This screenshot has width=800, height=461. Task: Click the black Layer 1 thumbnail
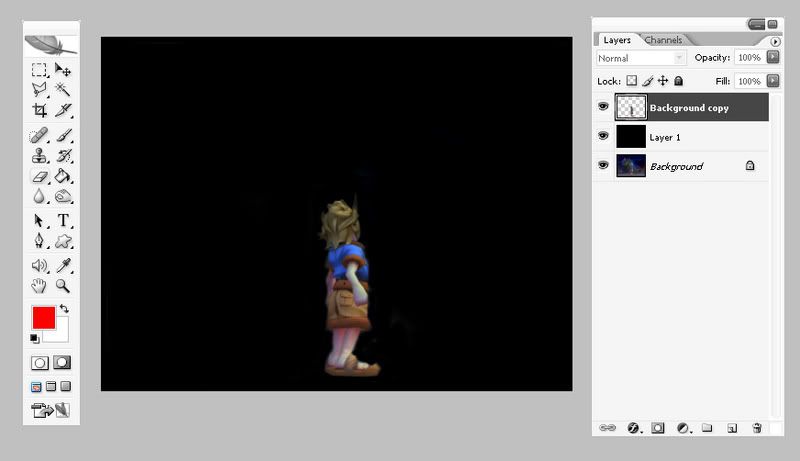pyautogui.click(x=631, y=137)
